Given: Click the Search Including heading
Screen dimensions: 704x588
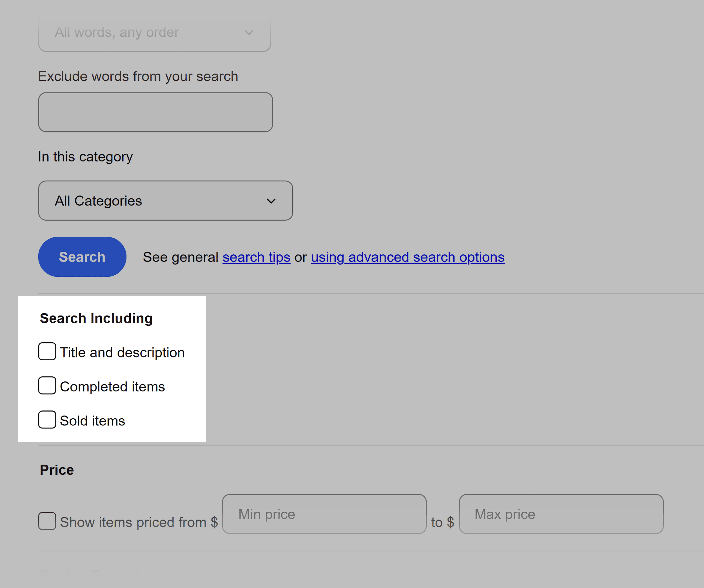Looking at the screenshot, I should pos(96,318).
